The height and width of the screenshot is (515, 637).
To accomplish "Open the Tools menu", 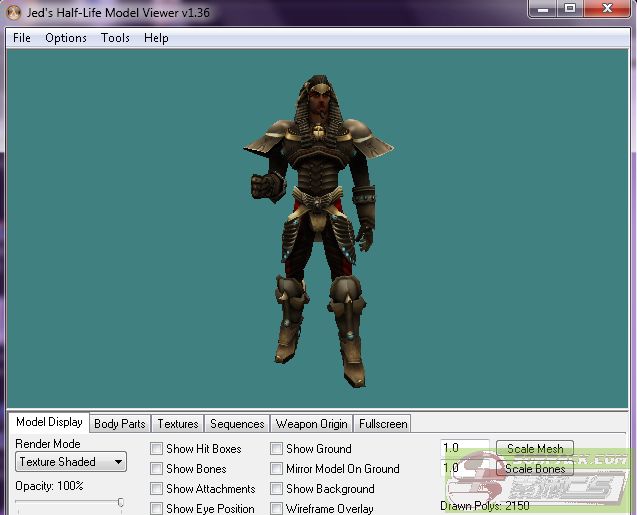I will pos(115,38).
